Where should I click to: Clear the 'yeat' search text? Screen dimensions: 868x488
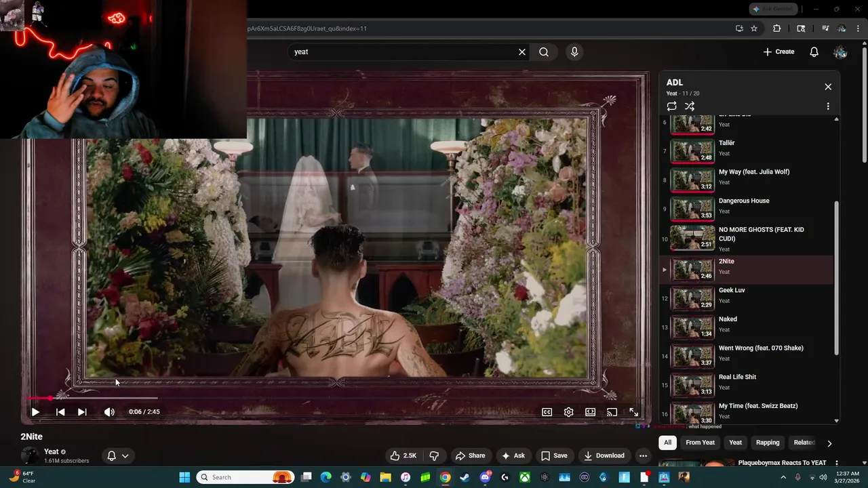coord(522,52)
